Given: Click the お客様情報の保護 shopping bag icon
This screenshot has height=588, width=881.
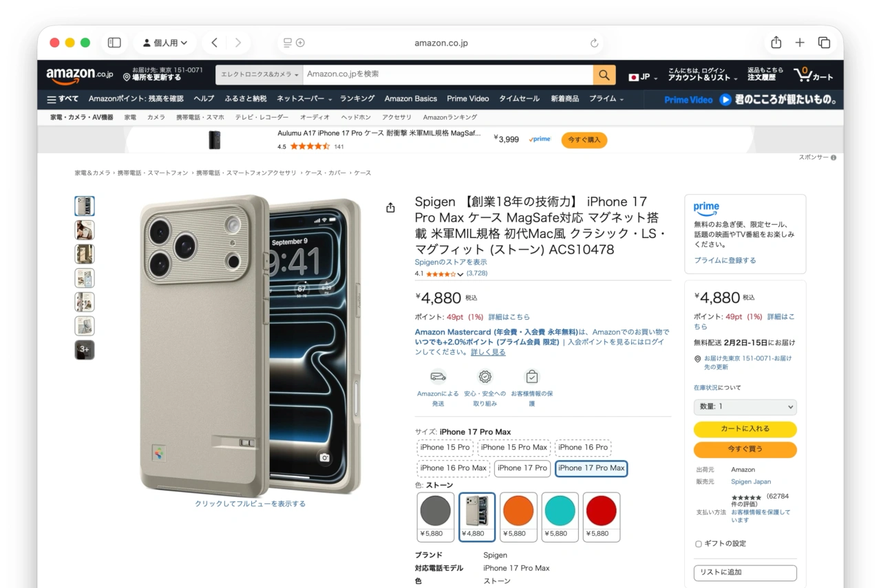Looking at the screenshot, I should pyautogui.click(x=531, y=376).
